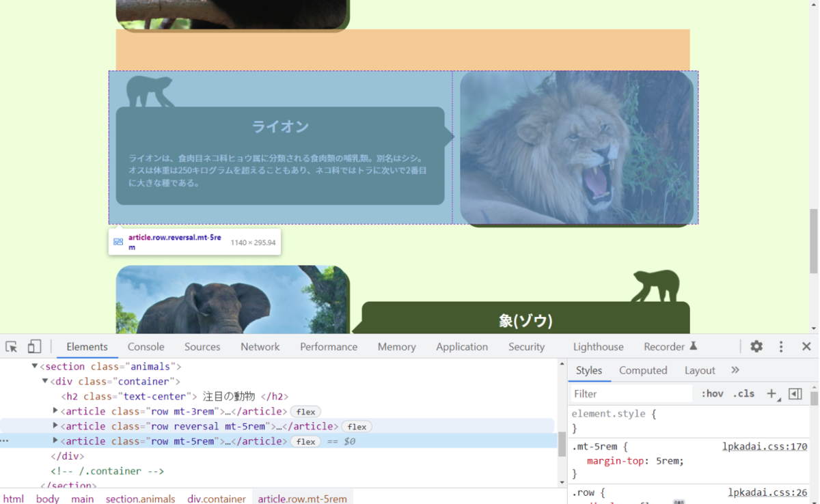Select the <!-- /.container --> comment node
820x504 pixels.
[x=107, y=471]
